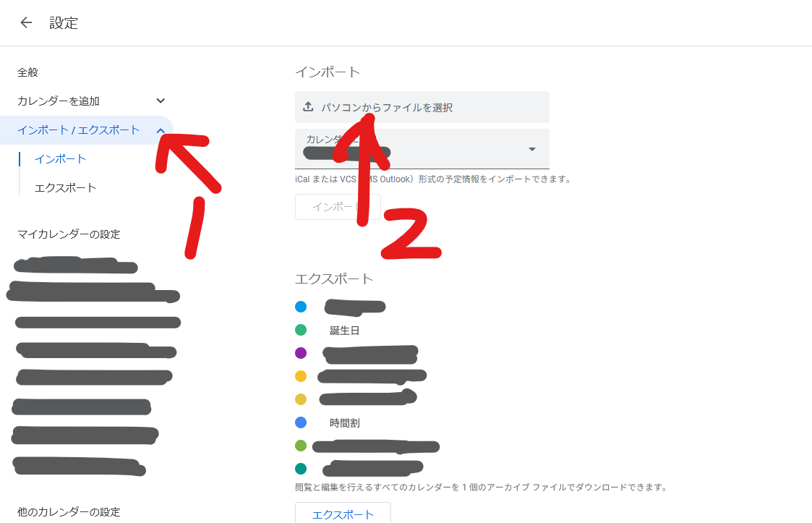Click the blue エクスポート button
The height and width of the screenshot is (523, 812).
coord(343,513)
